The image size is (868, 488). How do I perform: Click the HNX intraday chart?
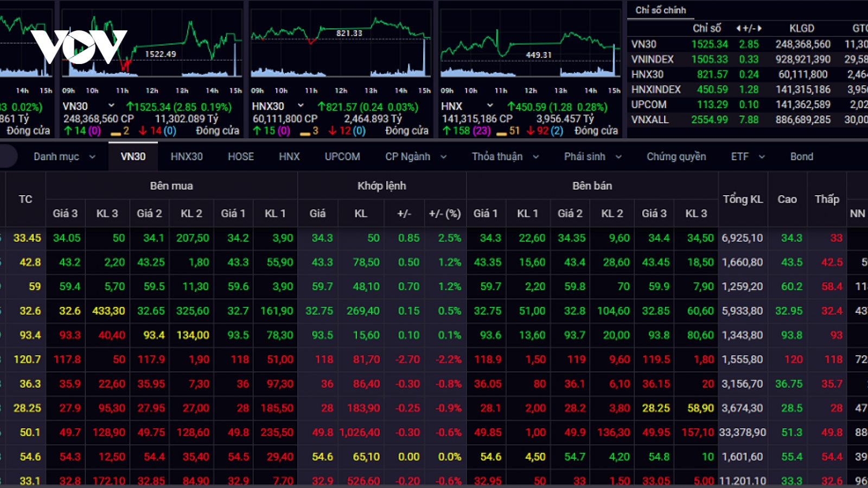pyautogui.click(x=530, y=43)
